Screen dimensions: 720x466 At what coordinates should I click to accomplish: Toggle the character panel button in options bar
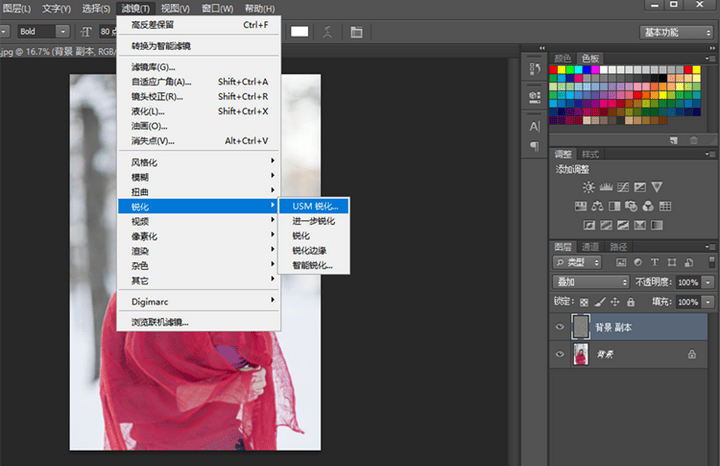click(356, 32)
